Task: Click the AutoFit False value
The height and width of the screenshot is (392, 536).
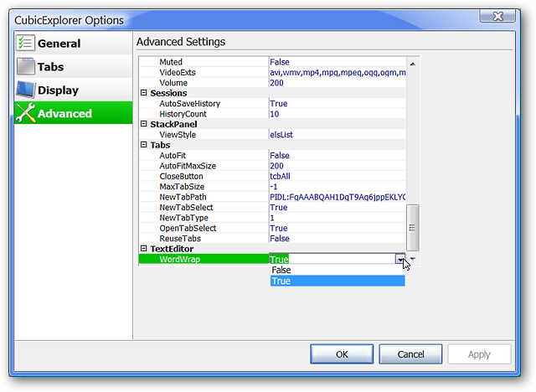Action: 280,156
